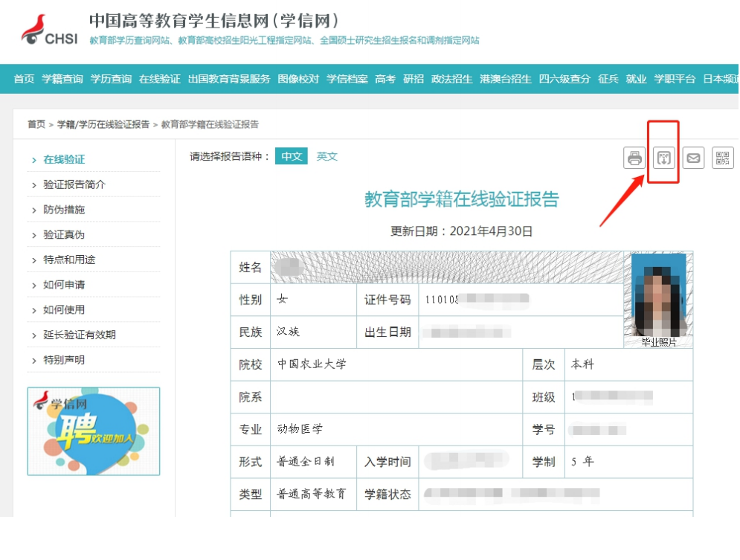The height and width of the screenshot is (560, 740).
Task: Click the print report icon
Action: 634,158
